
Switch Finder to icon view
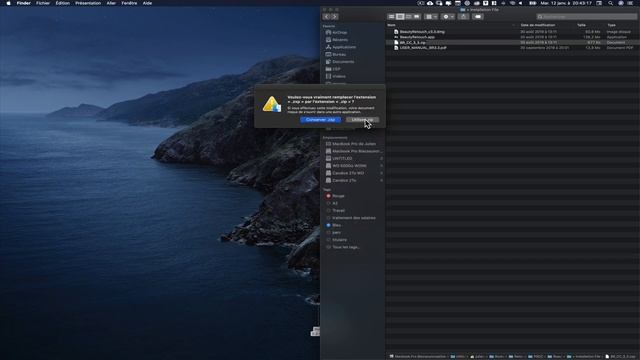pyautogui.click(x=391, y=17)
